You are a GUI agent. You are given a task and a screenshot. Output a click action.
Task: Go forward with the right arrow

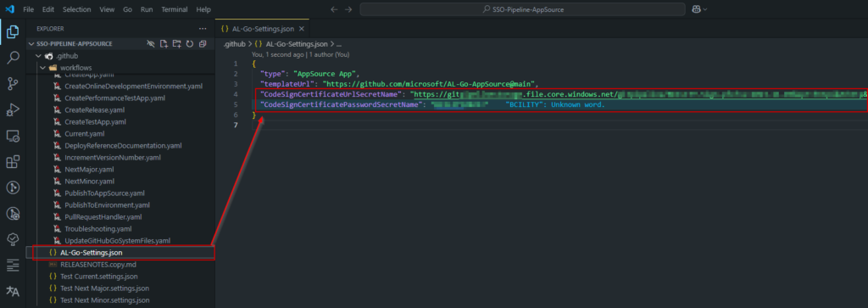click(348, 9)
